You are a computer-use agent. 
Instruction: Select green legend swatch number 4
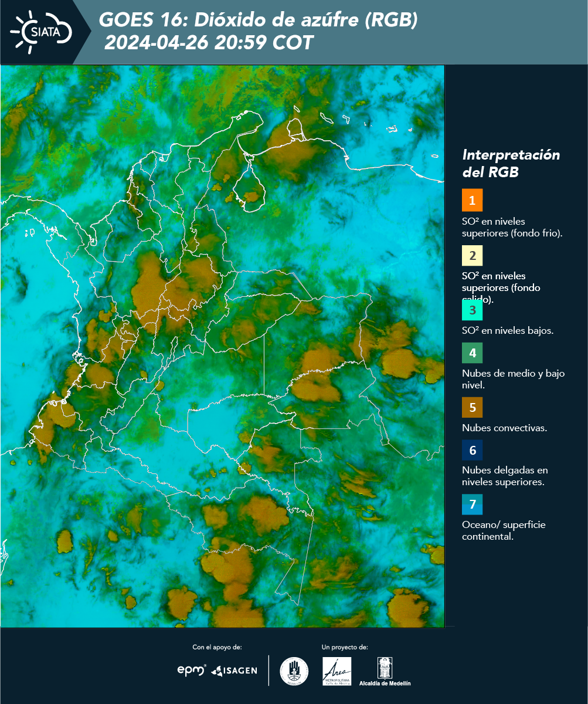tap(472, 353)
